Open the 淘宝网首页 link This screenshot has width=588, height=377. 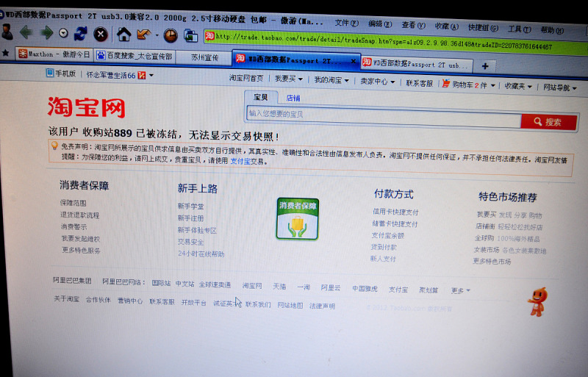click(x=246, y=78)
